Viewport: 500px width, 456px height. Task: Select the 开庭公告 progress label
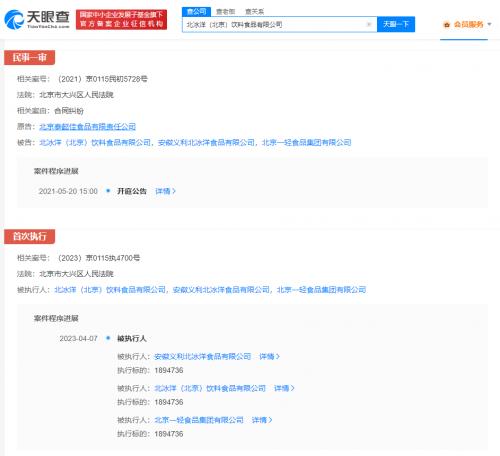132,191
